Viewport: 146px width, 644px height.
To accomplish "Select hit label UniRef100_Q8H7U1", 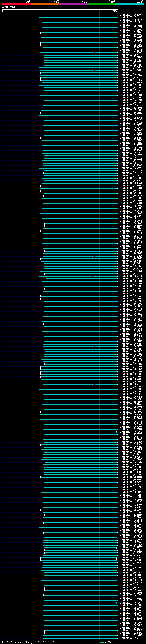I will pos(131,65).
